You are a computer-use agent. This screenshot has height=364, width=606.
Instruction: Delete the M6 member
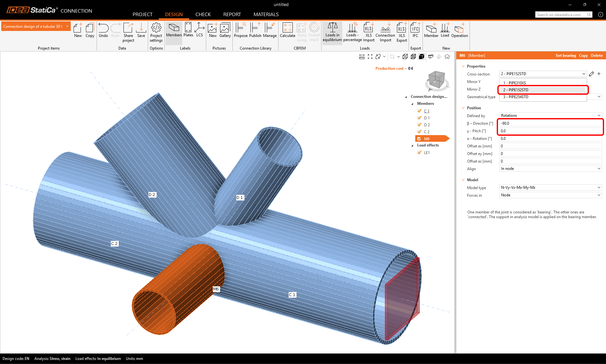tap(597, 56)
